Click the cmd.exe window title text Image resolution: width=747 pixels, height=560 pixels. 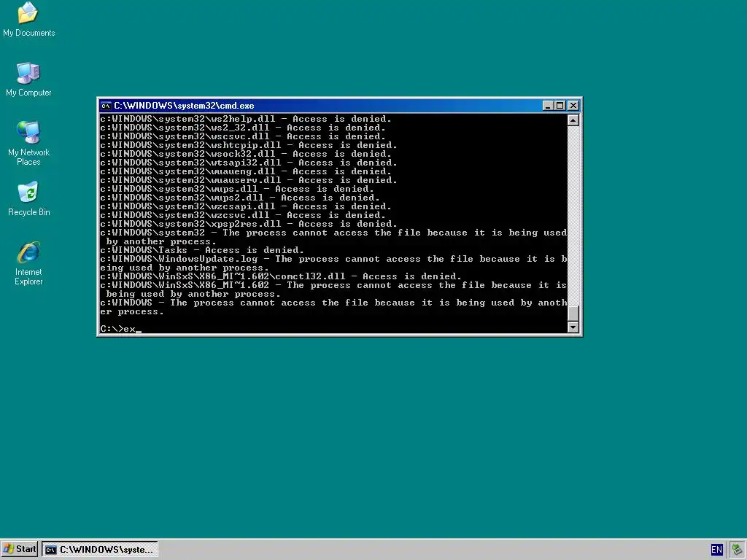[184, 106]
